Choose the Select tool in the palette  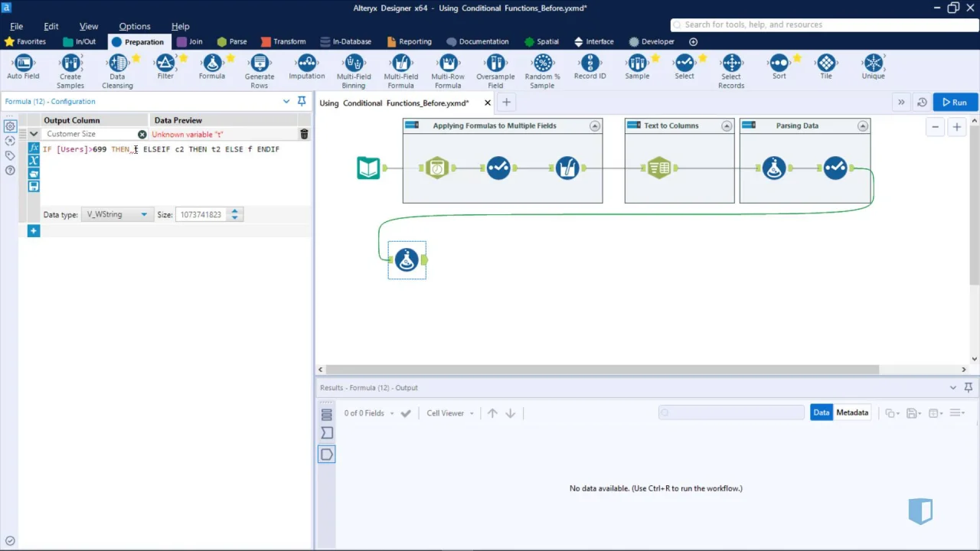684,68
